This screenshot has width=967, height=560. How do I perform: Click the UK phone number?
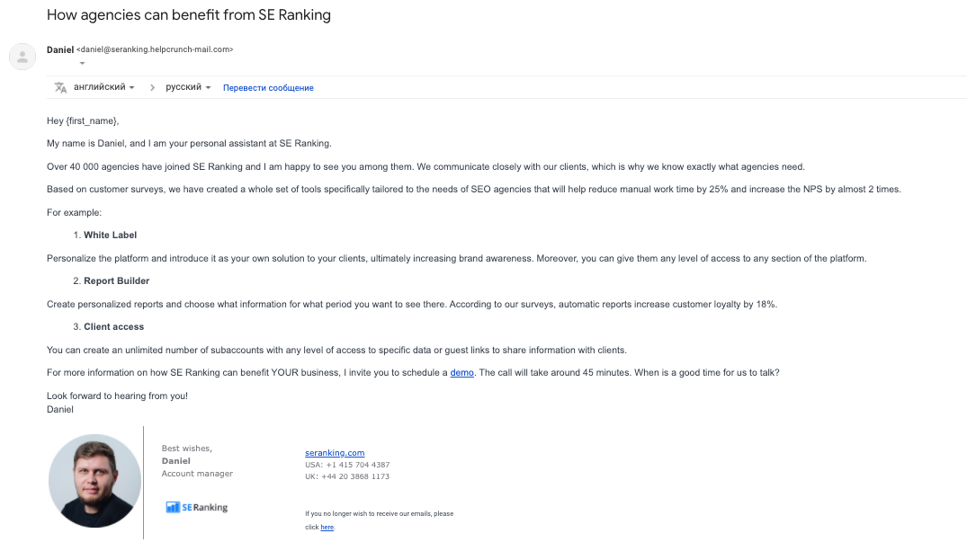[x=346, y=476]
